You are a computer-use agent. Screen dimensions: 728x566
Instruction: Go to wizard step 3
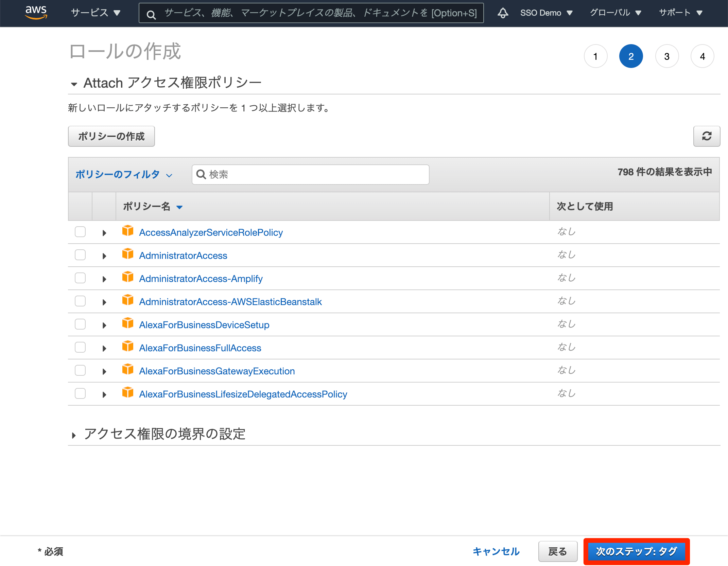point(667,56)
